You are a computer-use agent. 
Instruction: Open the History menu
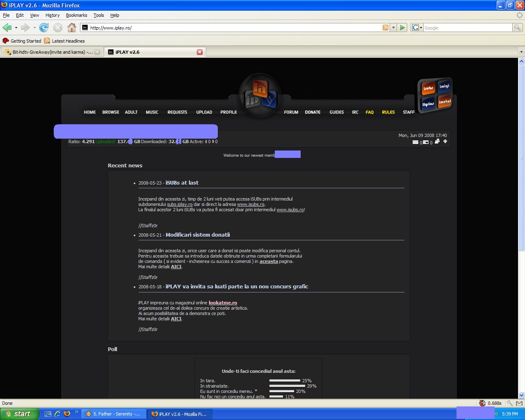tap(52, 15)
